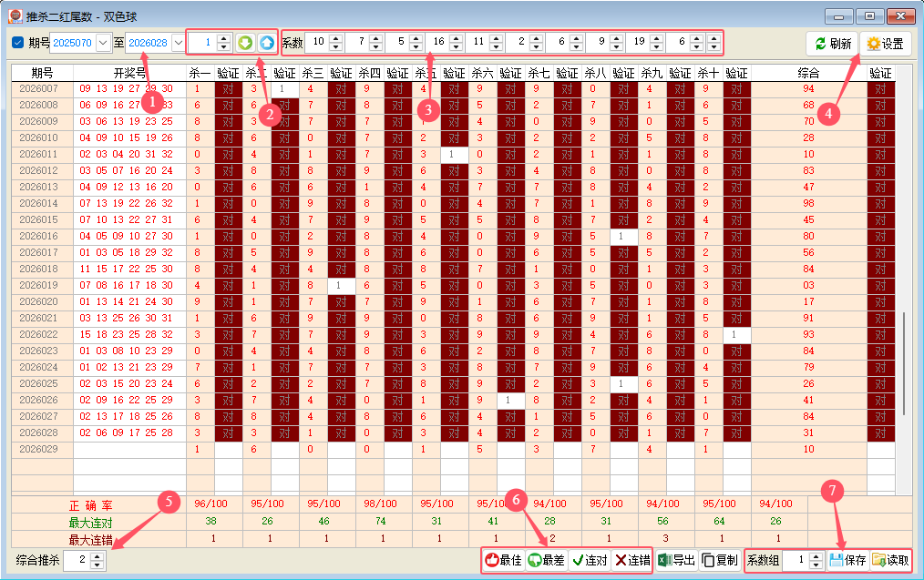Click the 最佳 thumbs-up button
The width and height of the screenshot is (924, 580).
[503, 560]
